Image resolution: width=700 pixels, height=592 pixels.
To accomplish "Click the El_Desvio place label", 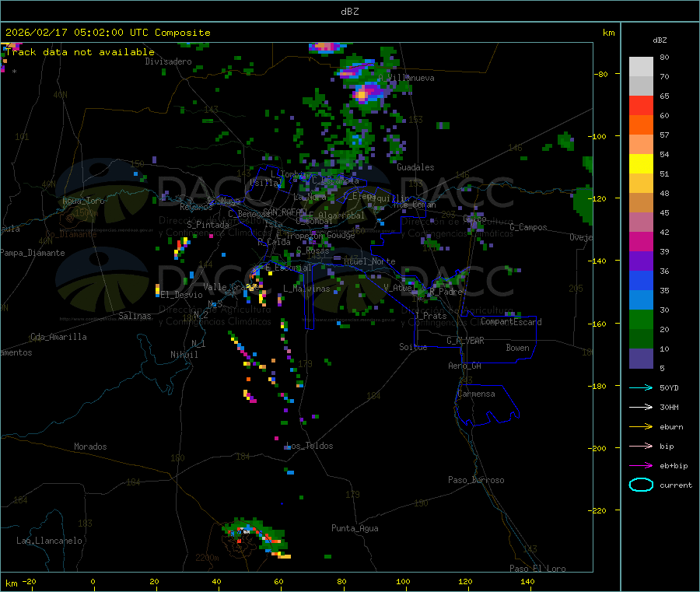I will click(181, 295).
